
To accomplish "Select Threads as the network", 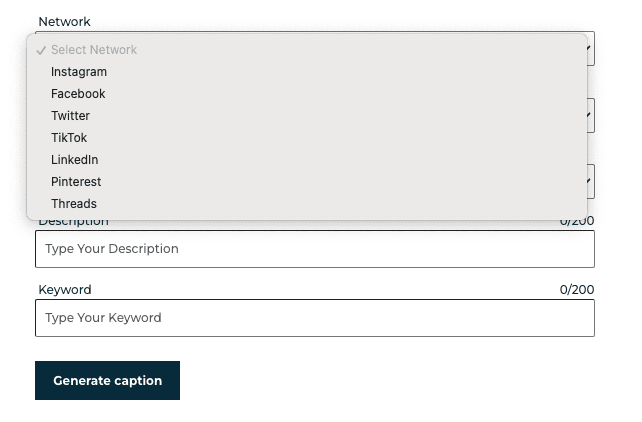I will coord(74,204).
